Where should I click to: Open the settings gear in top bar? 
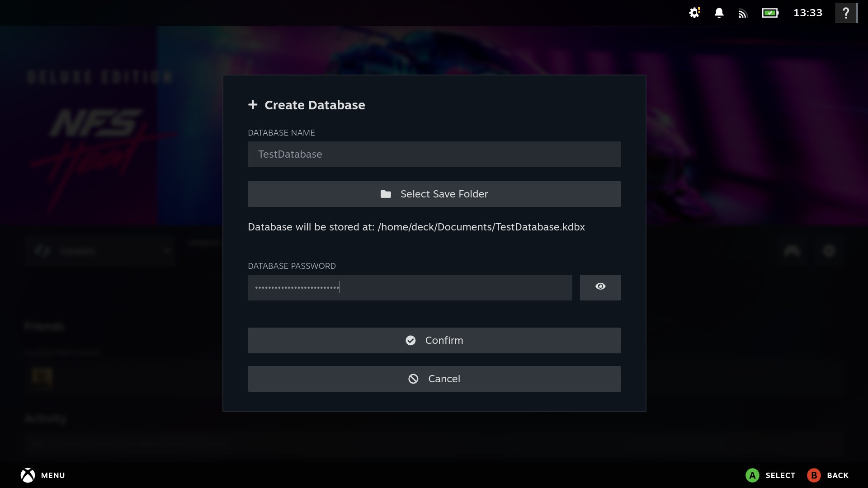(x=694, y=13)
